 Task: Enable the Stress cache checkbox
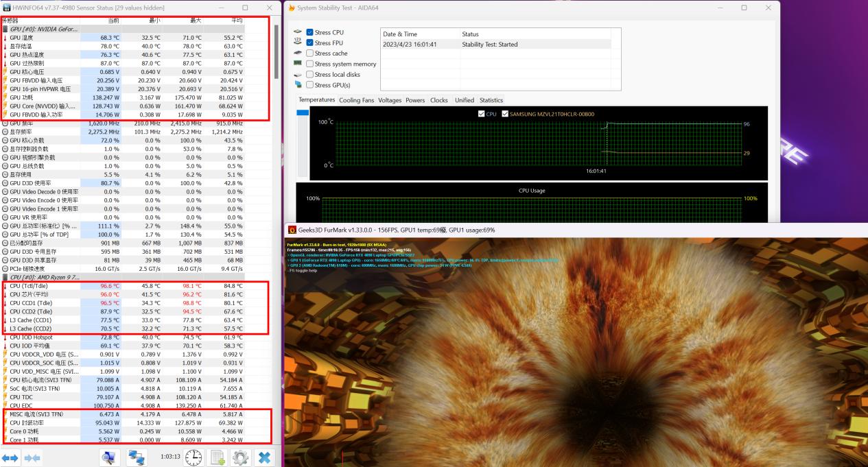309,53
